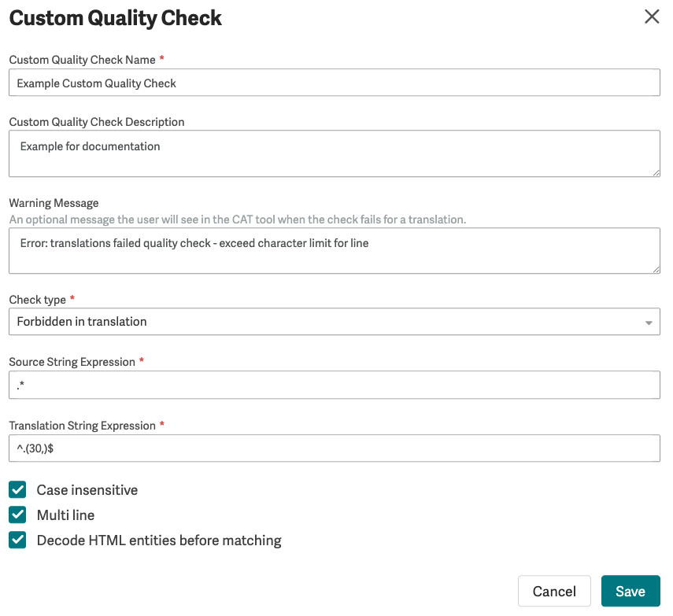This screenshot has width=673, height=616.
Task: Click the Source String Expression label
Action: [x=72, y=362]
